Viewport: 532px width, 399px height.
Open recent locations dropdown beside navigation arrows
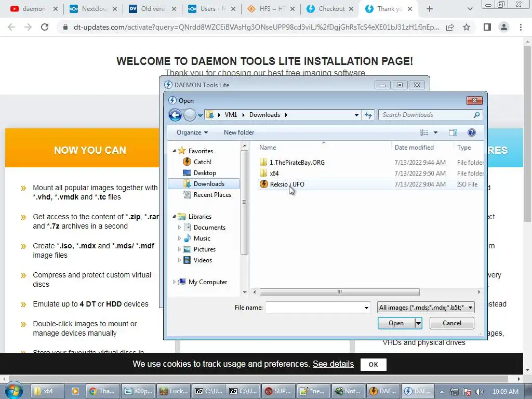[x=200, y=115]
